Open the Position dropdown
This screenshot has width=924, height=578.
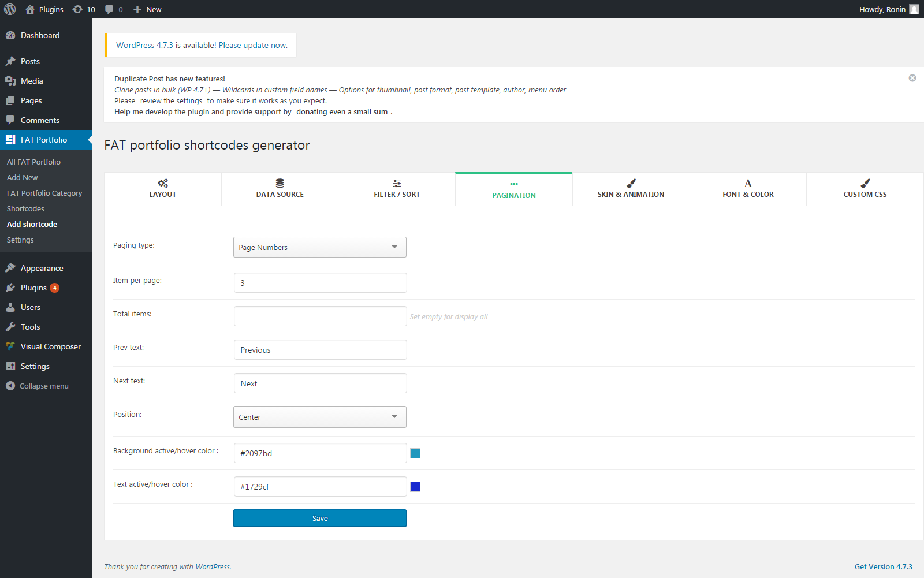click(x=320, y=417)
